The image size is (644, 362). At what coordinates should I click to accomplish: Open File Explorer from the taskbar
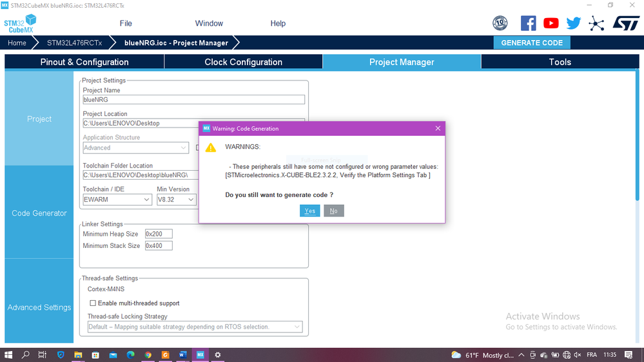pyautogui.click(x=78, y=355)
